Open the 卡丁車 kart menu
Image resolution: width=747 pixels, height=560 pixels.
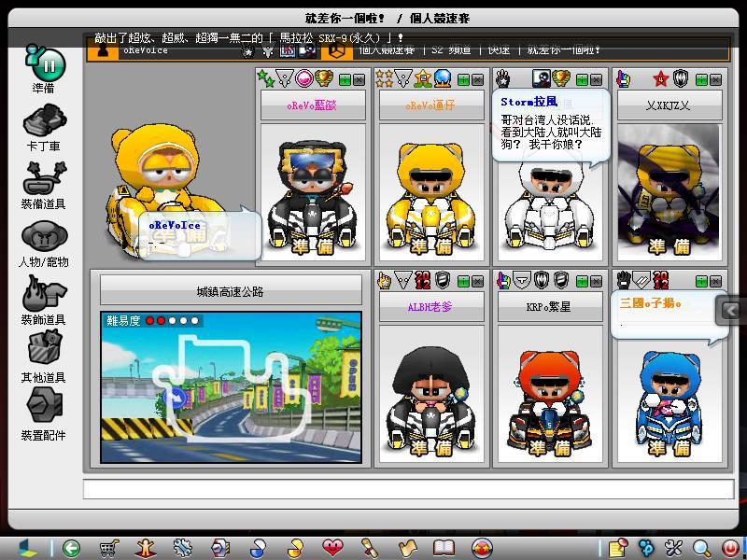pos(44,119)
